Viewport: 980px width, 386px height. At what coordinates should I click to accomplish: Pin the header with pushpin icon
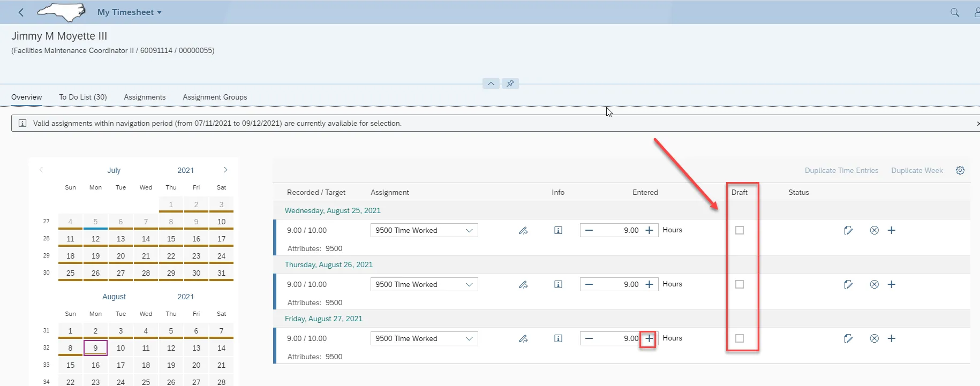click(x=510, y=84)
